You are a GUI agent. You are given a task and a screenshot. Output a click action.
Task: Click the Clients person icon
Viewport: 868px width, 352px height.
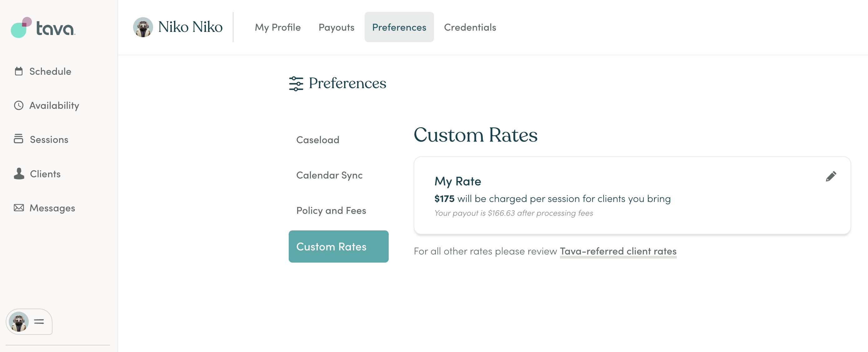click(x=18, y=173)
